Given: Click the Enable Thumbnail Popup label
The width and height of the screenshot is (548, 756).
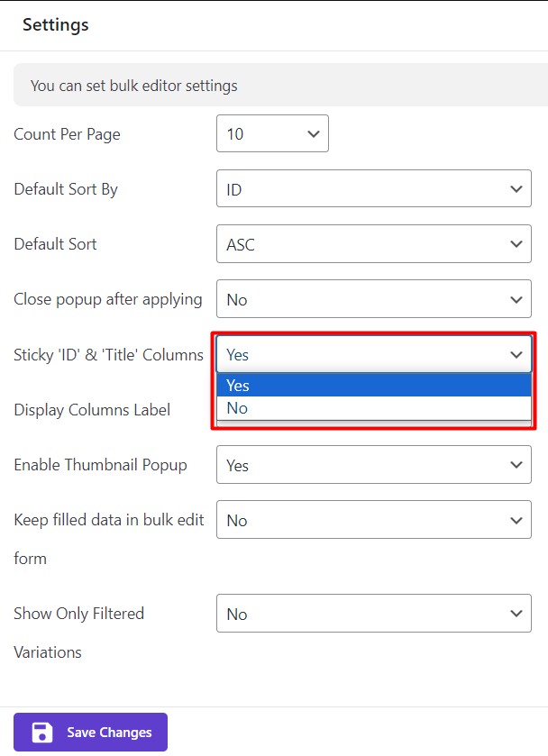Looking at the screenshot, I should pos(100,465).
